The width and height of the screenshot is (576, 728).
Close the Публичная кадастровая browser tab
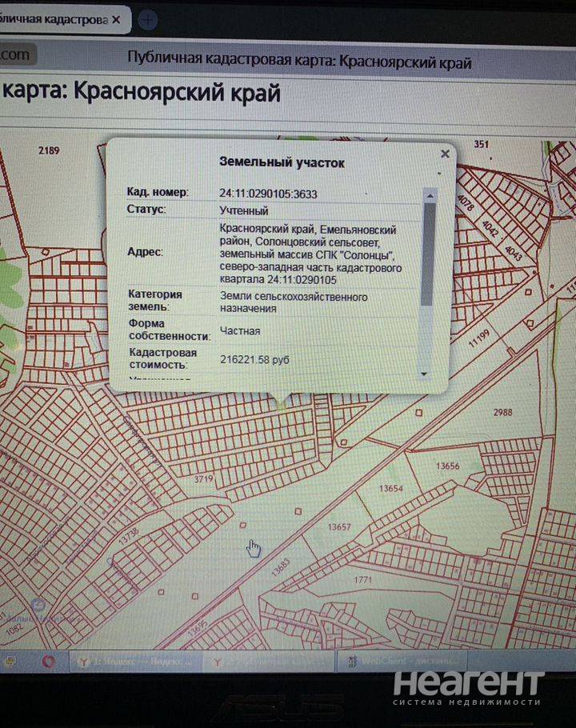116,19
